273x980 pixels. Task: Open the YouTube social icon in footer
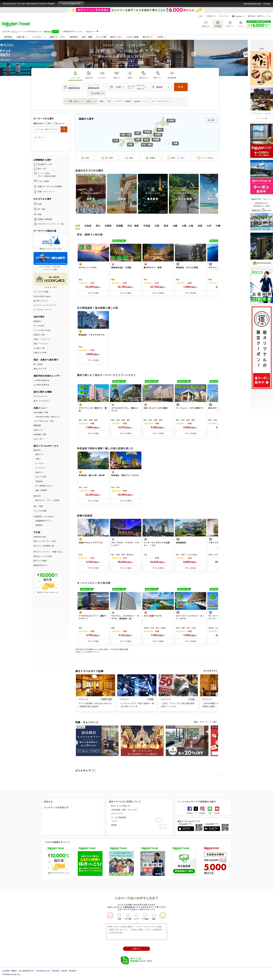(217, 809)
